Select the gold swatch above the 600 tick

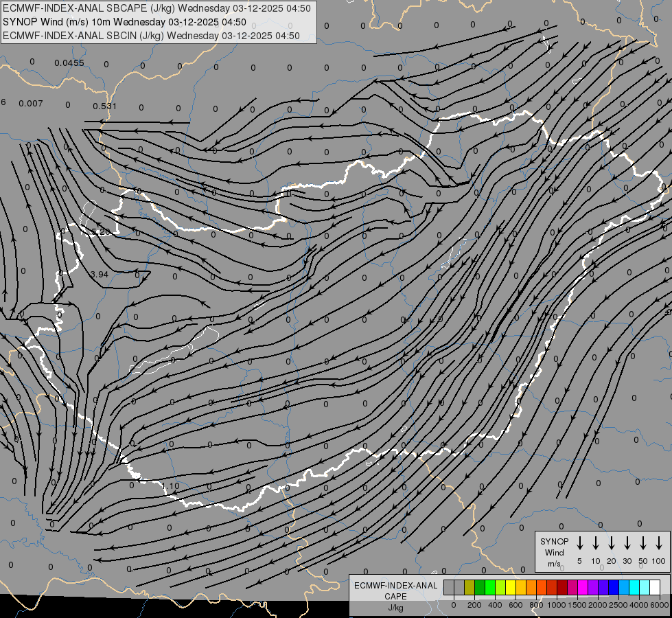tap(521, 587)
